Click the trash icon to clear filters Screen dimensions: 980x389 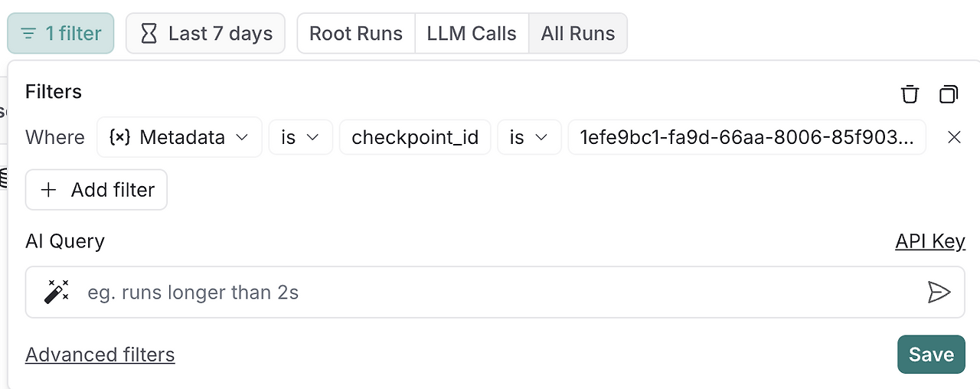coord(910,94)
